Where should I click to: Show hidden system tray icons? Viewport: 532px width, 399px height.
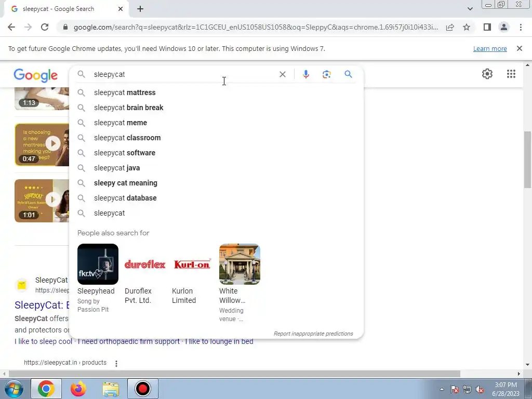point(442,390)
